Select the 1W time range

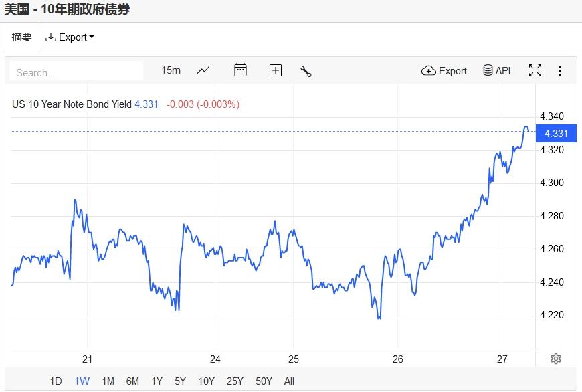(x=82, y=381)
